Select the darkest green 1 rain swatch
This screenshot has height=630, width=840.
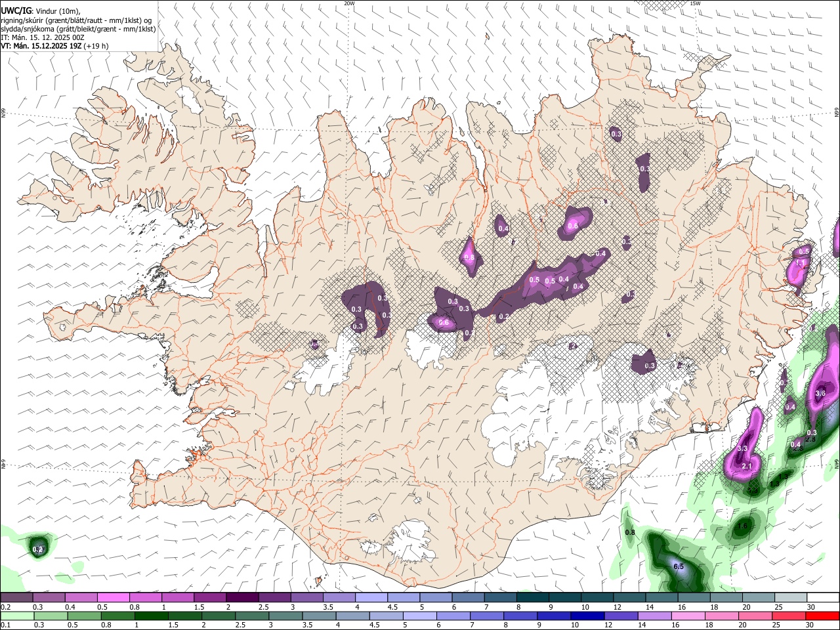tap(151, 616)
